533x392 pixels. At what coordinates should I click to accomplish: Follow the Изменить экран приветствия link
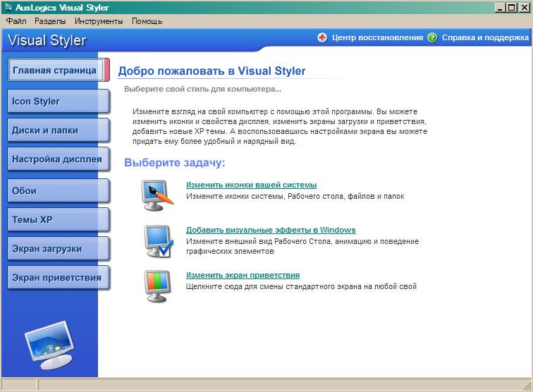[243, 275]
